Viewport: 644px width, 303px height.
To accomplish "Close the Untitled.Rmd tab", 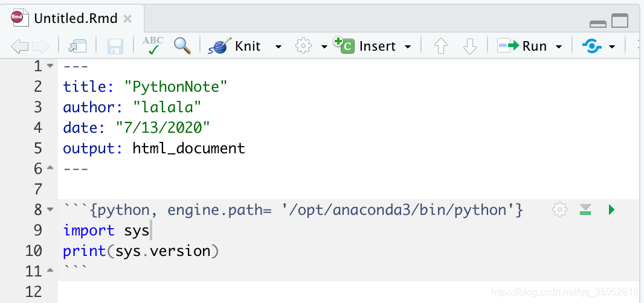I will 127,19.
